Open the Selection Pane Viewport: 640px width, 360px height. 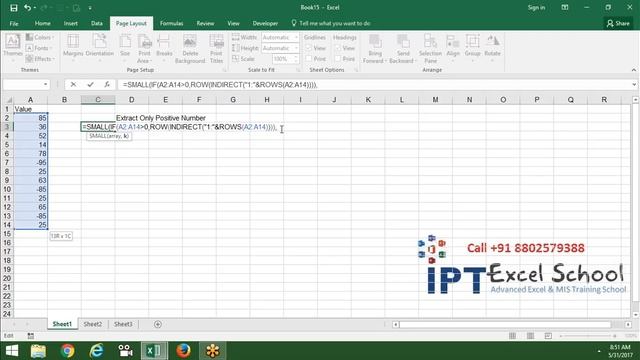click(x=430, y=48)
